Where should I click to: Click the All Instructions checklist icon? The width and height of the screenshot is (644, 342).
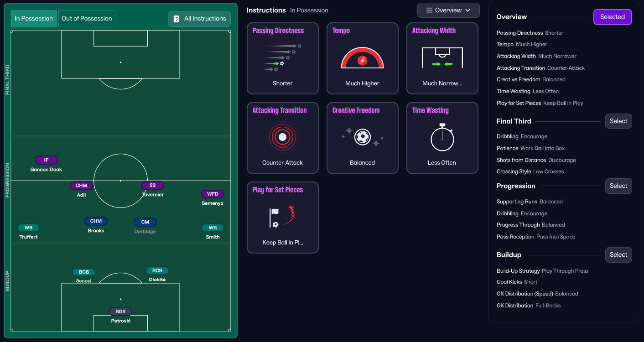[177, 19]
